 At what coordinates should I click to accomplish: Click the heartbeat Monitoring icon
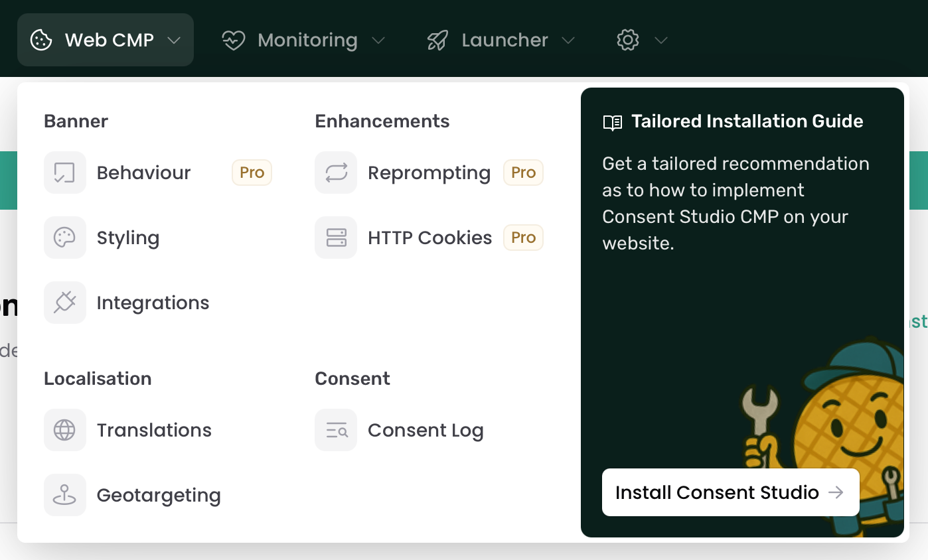click(x=234, y=40)
